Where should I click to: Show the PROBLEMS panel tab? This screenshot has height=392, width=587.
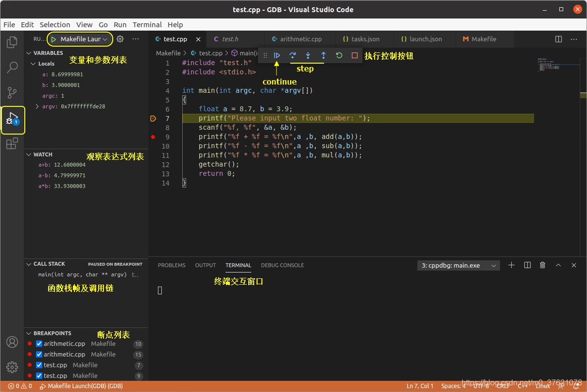point(172,265)
